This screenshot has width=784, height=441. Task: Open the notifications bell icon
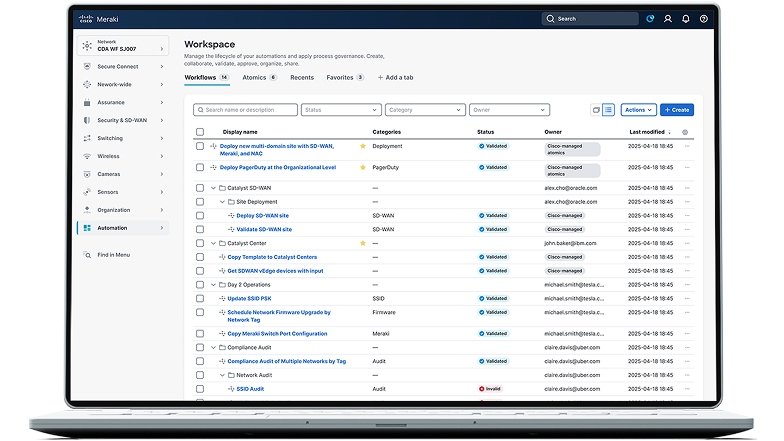(685, 18)
